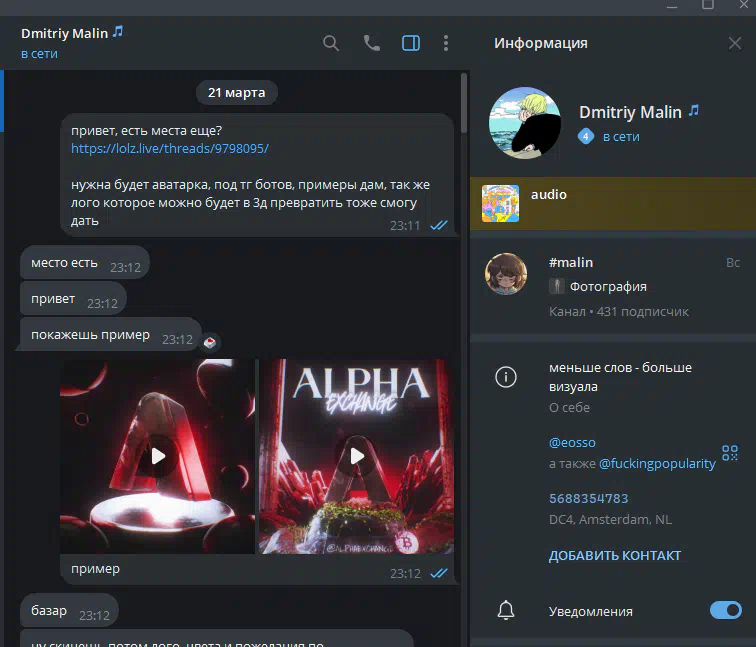Open Dmitriy Malin's profile avatar

coord(522,123)
